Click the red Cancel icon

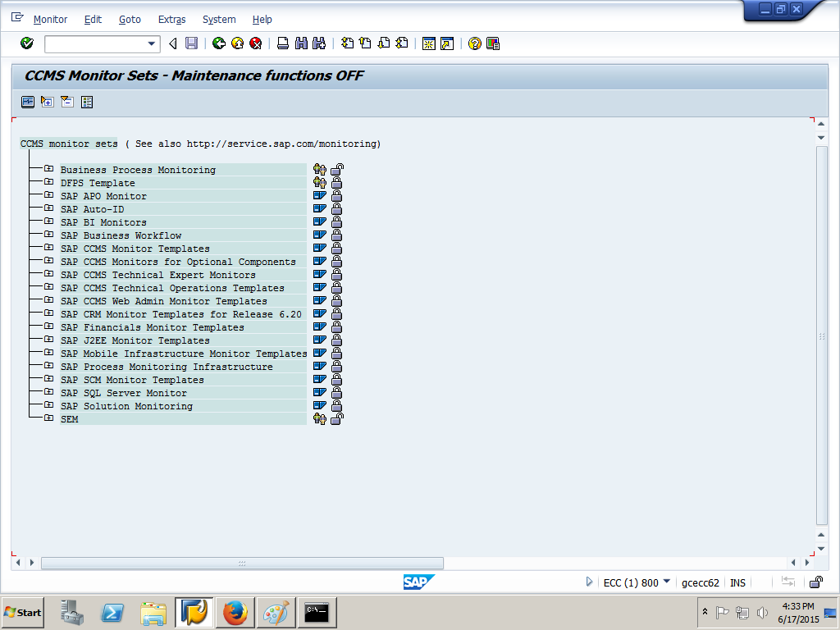[256, 43]
